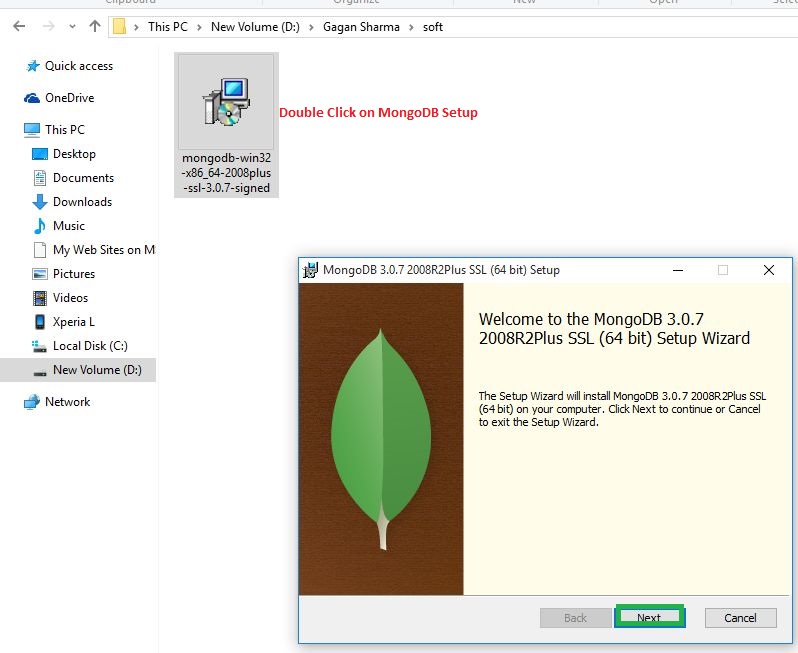Viewport: 798px width, 653px height.
Task: Open the Xperia L device entry
Action: pos(74,322)
